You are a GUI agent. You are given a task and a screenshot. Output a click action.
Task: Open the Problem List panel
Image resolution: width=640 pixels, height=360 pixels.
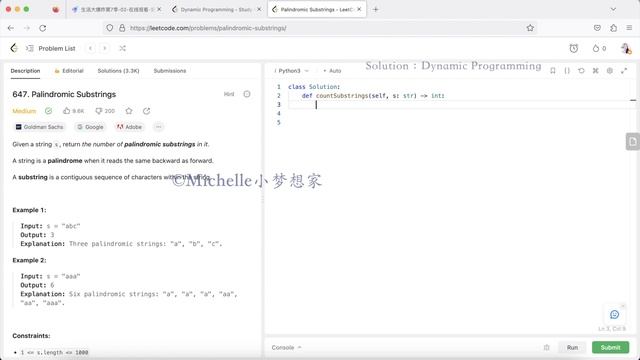point(51,48)
